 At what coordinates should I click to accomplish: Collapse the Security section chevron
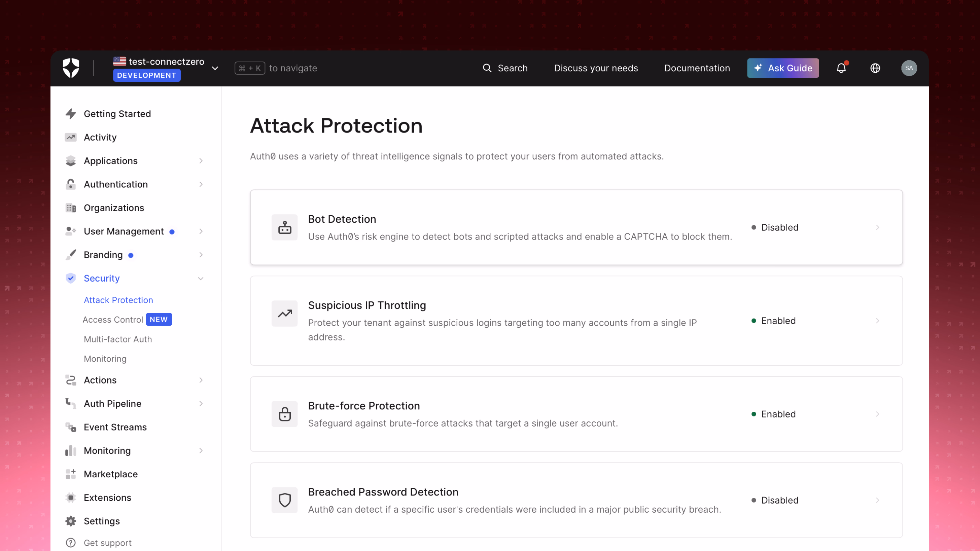point(201,279)
